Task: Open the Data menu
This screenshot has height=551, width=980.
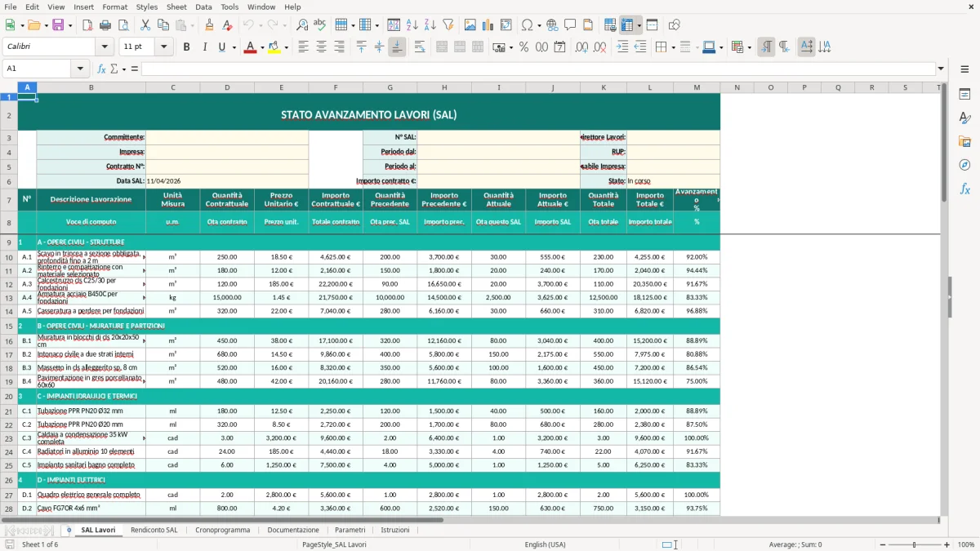Action: (x=203, y=7)
